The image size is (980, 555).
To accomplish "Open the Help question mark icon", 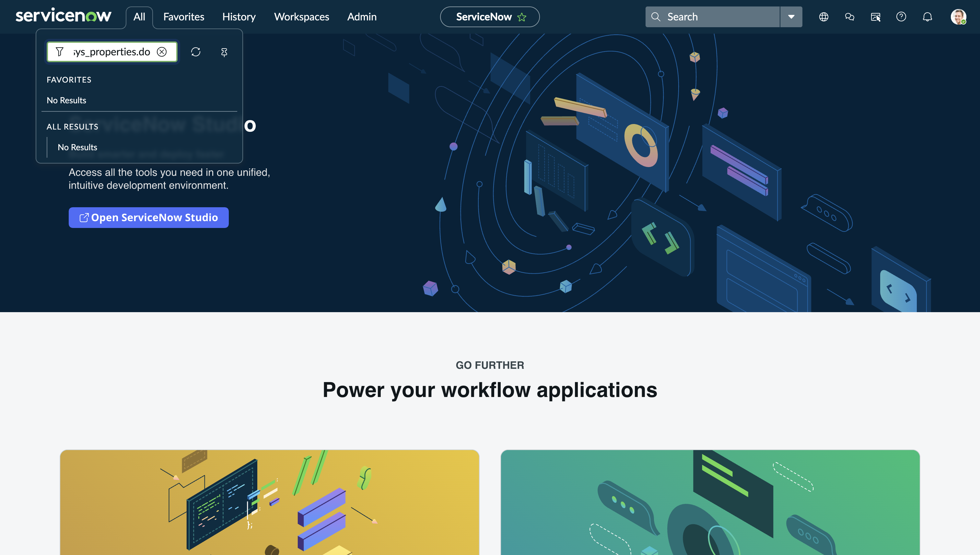I will pos(901,17).
